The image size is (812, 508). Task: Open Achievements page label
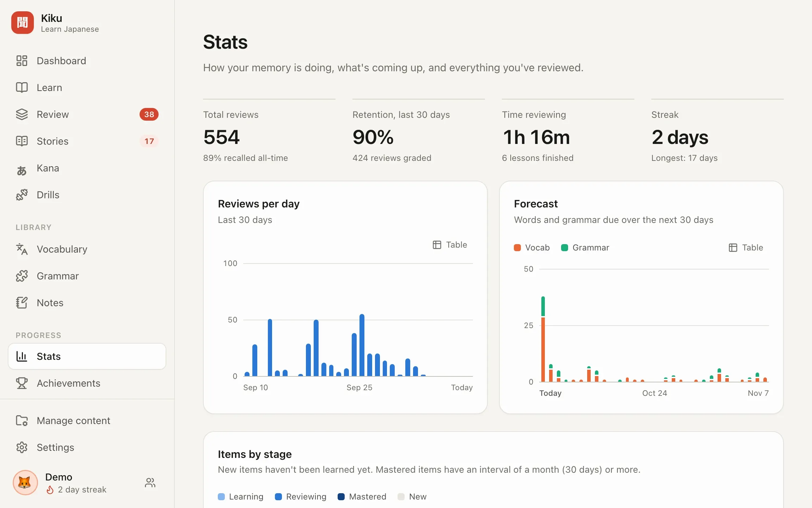click(68, 383)
